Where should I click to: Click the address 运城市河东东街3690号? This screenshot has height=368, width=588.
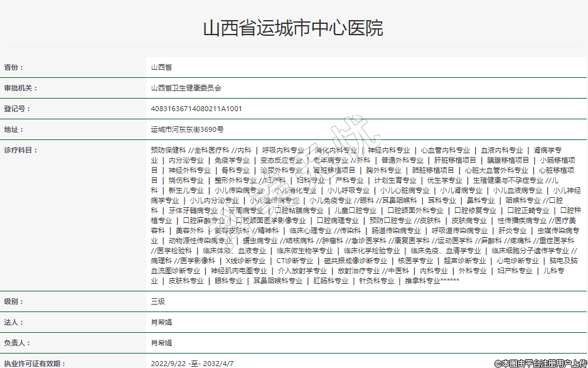click(x=187, y=129)
